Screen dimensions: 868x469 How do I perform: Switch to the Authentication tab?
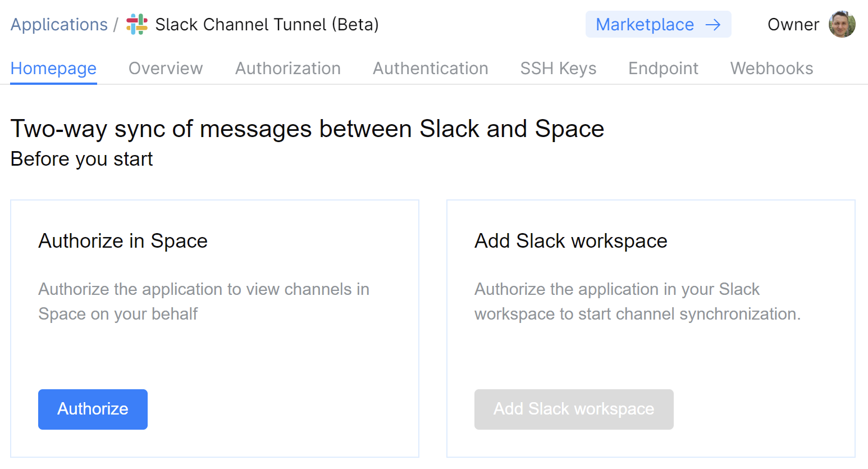(x=430, y=68)
